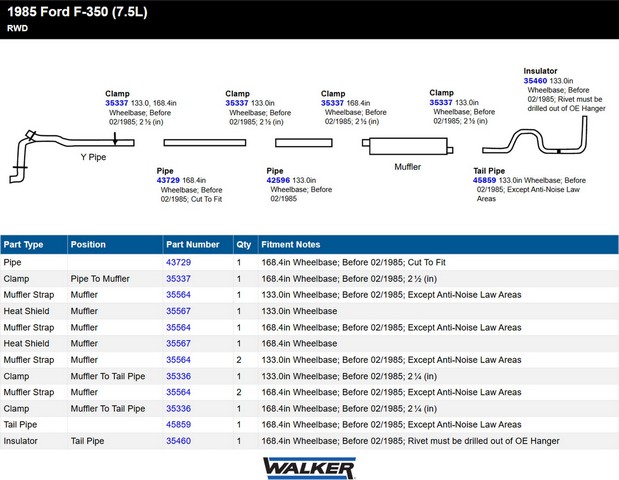The image size is (619, 480).
Task: Open Pipe part 42596 link in diagram
Action: pos(278,180)
